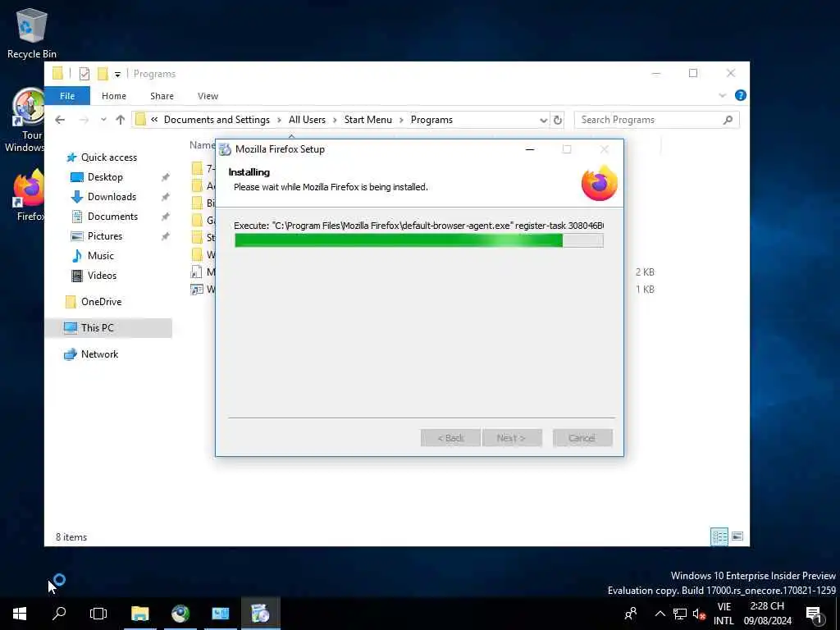Open the Action Center notifications icon
Screen dimensions: 840x630
(814, 614)
